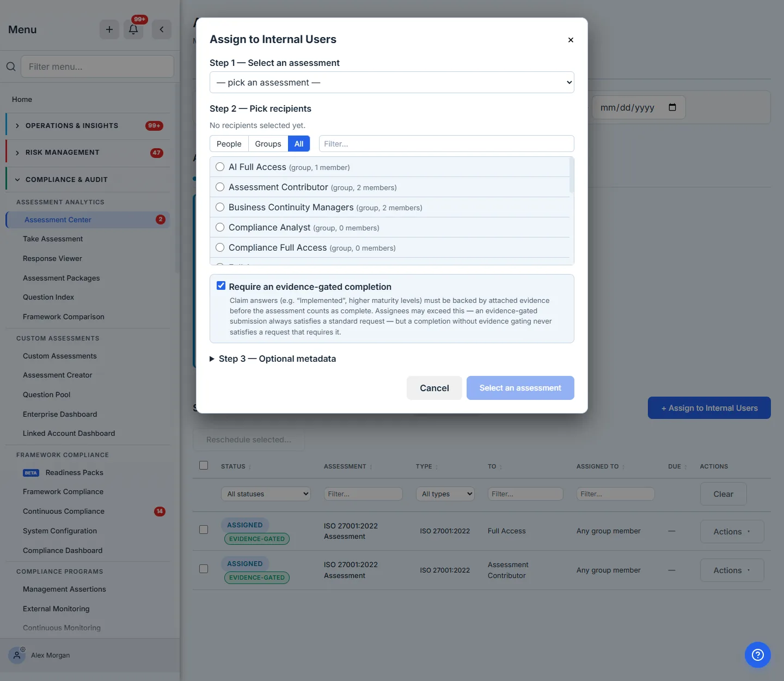
Task: Go to Assessment Center
Action: click(x=88, y=220)
